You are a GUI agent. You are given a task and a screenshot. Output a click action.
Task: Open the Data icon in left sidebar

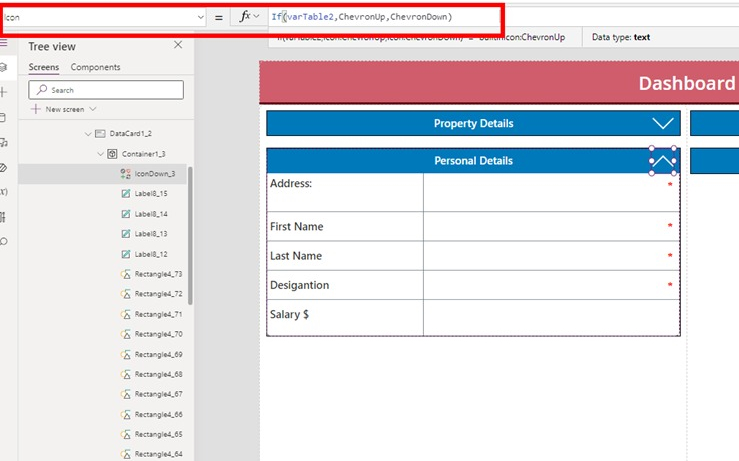point(3,117)
